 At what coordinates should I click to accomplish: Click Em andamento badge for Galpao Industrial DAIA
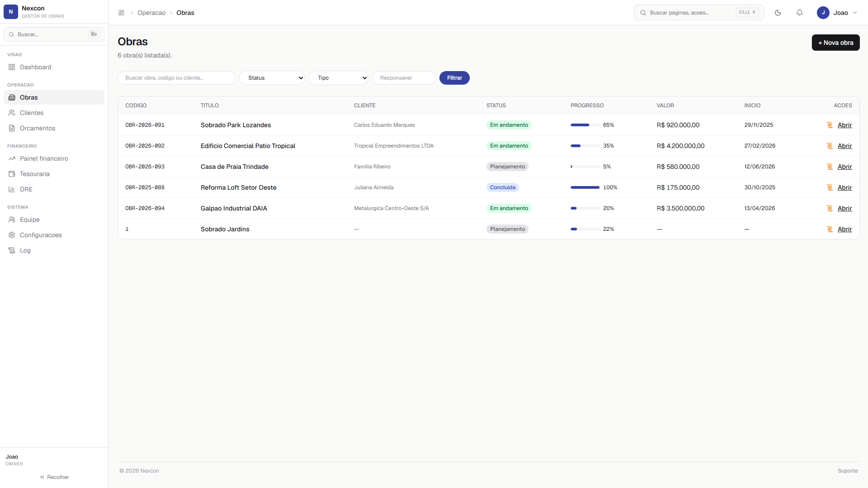(x=509, y=208)
